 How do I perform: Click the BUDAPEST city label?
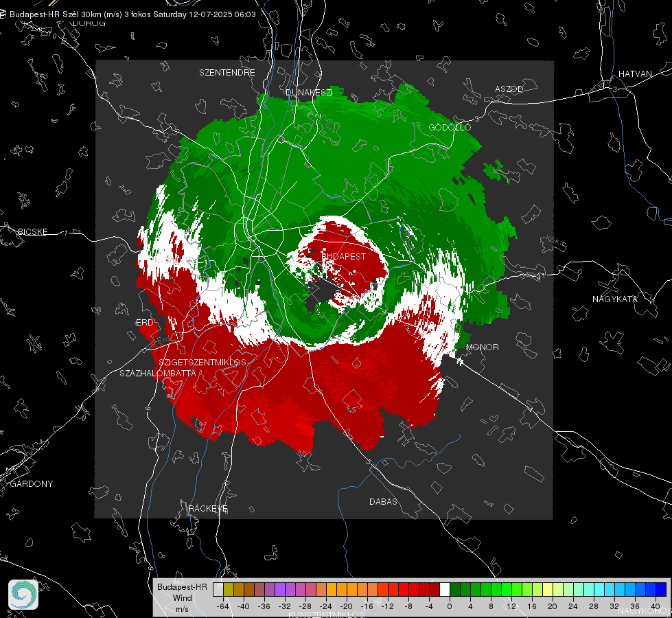(x=343, y=256)
